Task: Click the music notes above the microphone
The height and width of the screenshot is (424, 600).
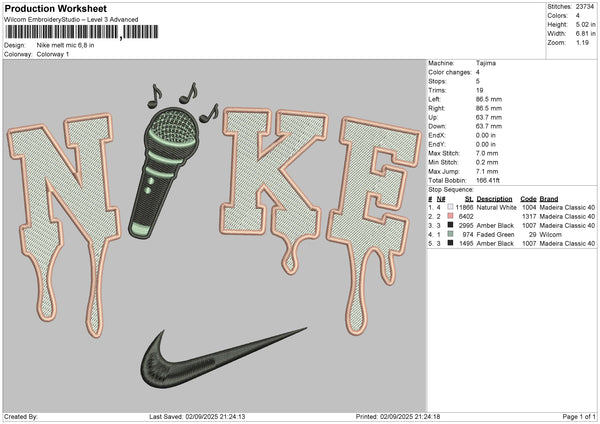Action: tap(184, 99)
